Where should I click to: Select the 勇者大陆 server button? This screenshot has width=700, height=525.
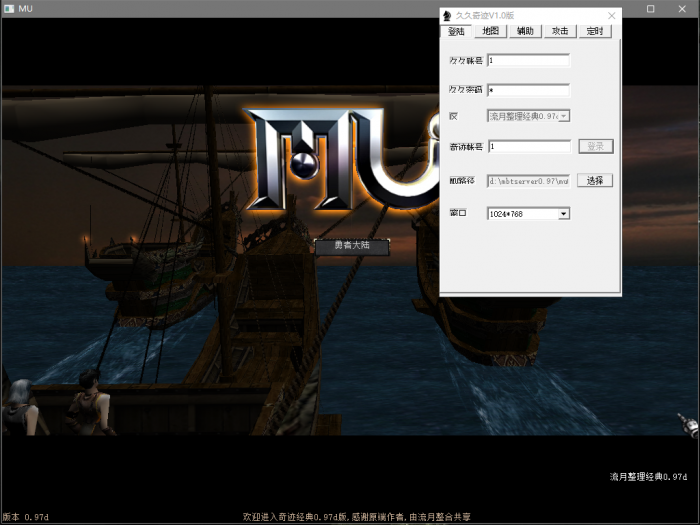click(352, 246)
